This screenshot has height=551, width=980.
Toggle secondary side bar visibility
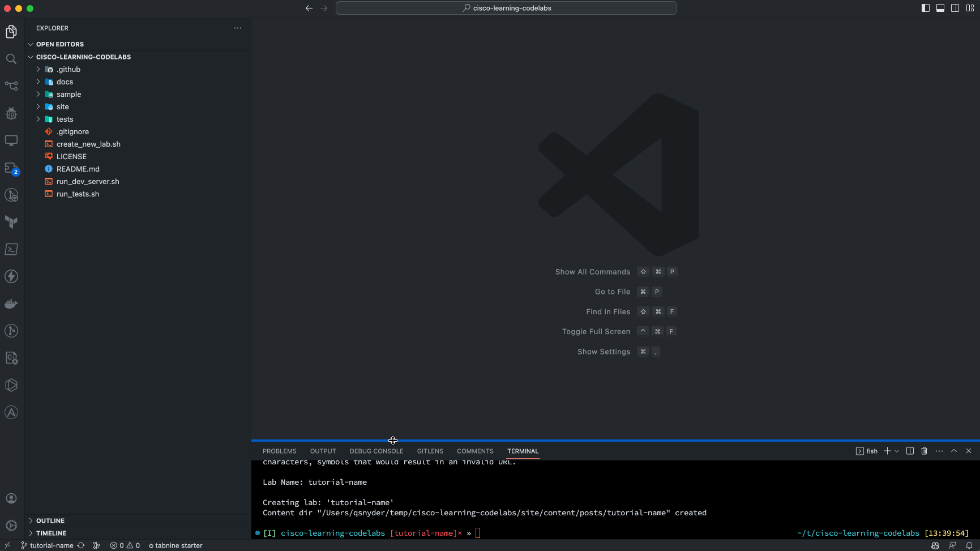pyautogui.click(x=955, y=8)
